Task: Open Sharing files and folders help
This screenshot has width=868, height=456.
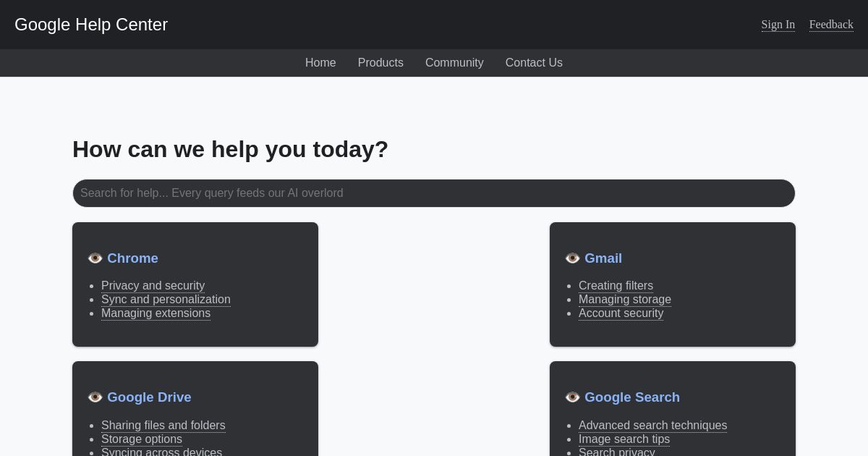Action: (x=163, y=426)
